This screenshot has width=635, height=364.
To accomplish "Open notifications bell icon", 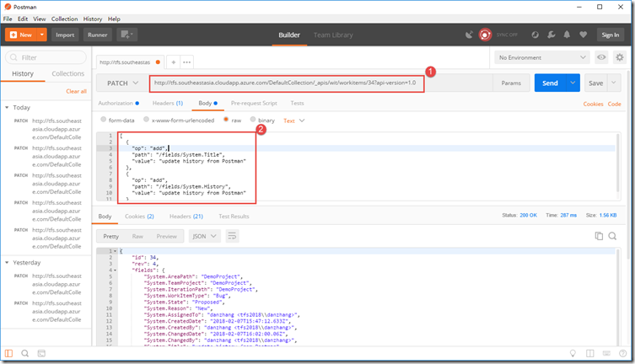I will pos(567,35).
